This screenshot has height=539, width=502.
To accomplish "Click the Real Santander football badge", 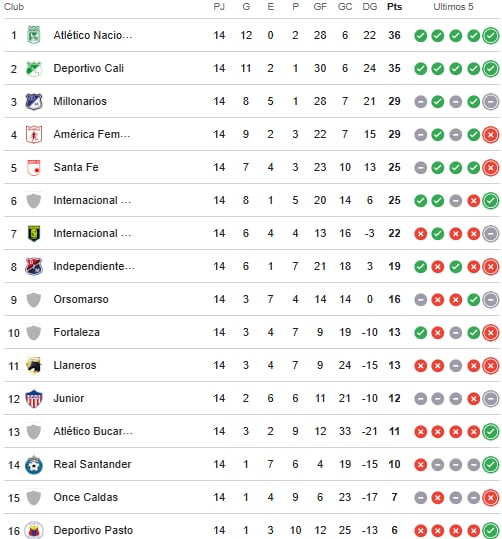I will [34, 465].
